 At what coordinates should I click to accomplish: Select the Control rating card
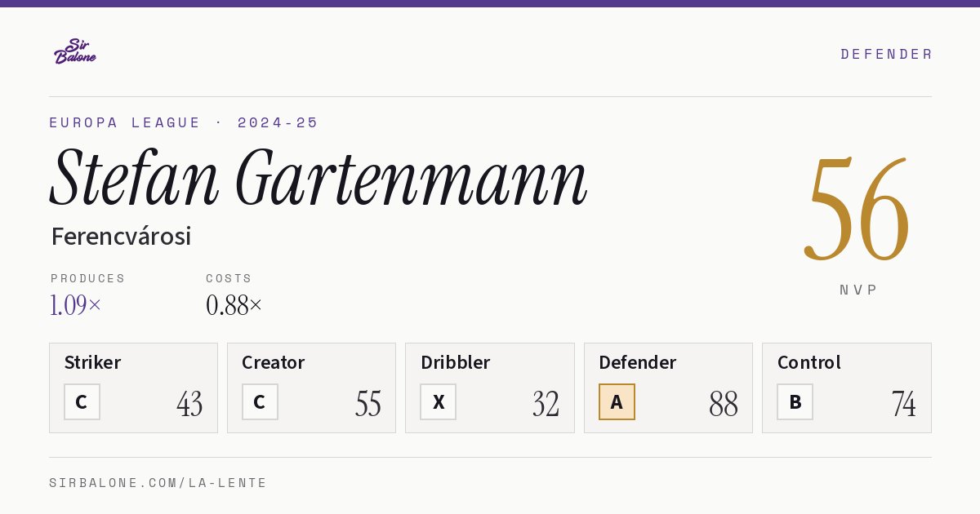pos(847,388)
